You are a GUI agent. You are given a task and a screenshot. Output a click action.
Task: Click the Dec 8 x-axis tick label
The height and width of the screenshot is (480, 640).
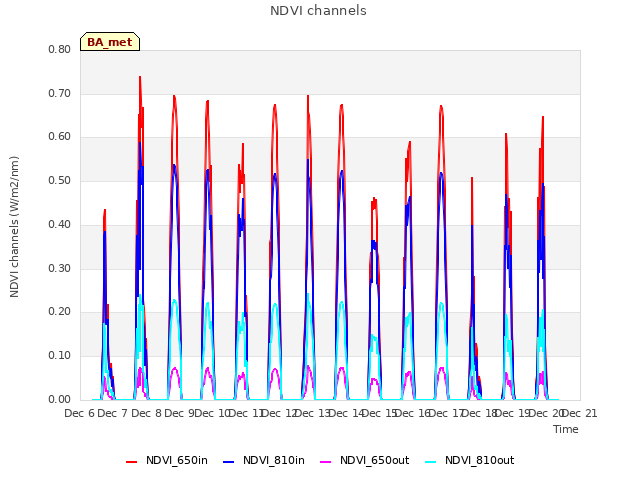[x=147, y=413]
